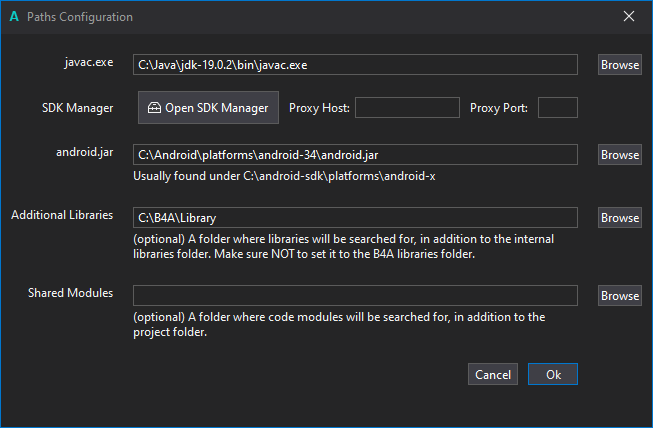Click the Shared Modules label

(x=70, y=293)
